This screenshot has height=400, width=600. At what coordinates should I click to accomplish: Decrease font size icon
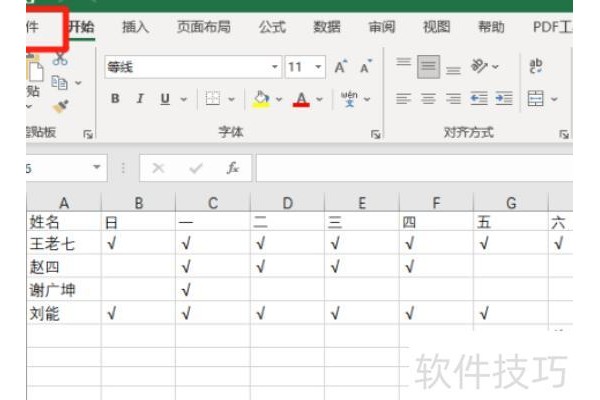coord(366,67)
